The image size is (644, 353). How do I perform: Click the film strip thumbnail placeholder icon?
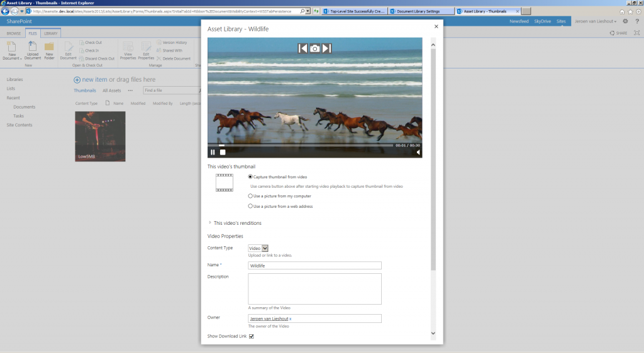point(225,182)
